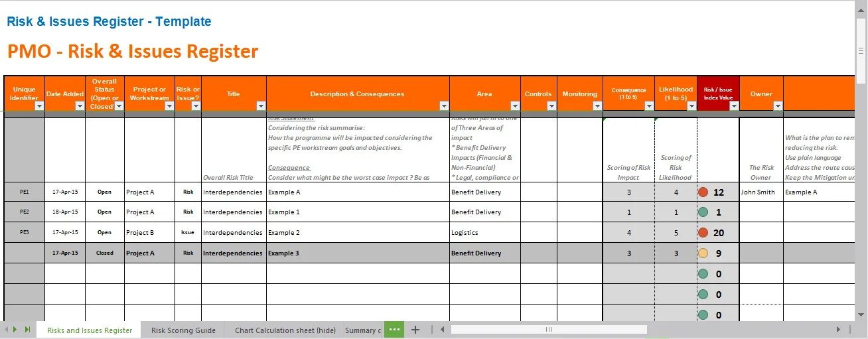Select the 18-Apr-15 date cell
Screen dimensions: 868x339
tap(65, 212)
